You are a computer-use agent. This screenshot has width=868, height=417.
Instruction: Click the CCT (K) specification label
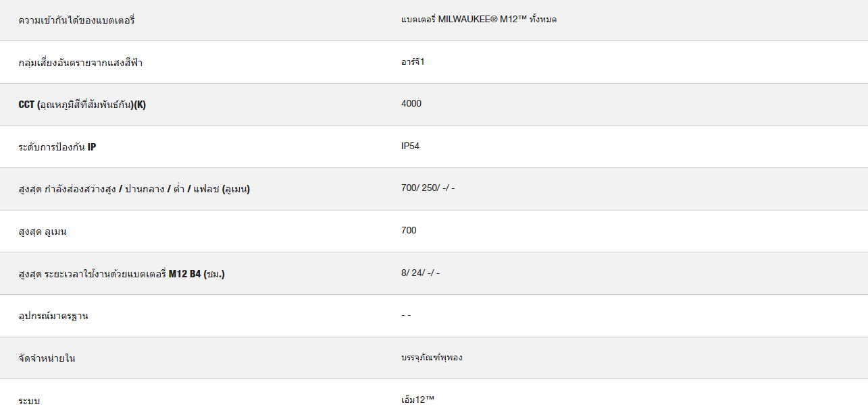(82, 105)
